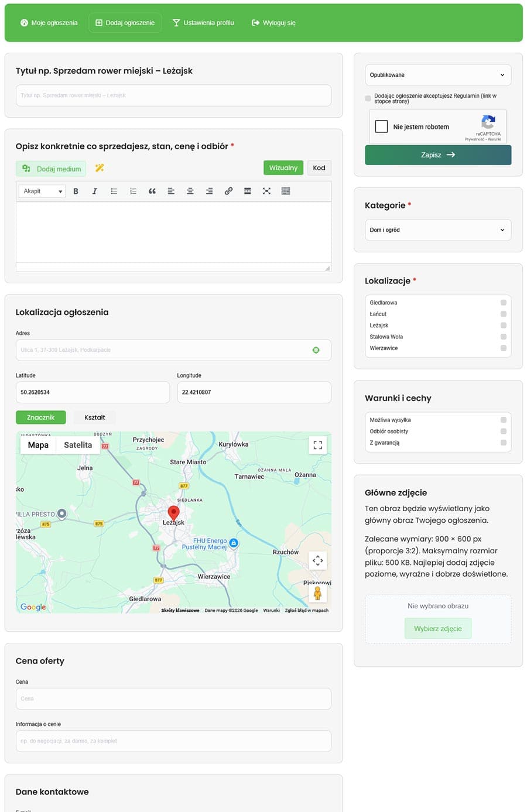Enable the Możliwa wysyłka option
This screenshot has height=812, width=527.
click(504, 420)
